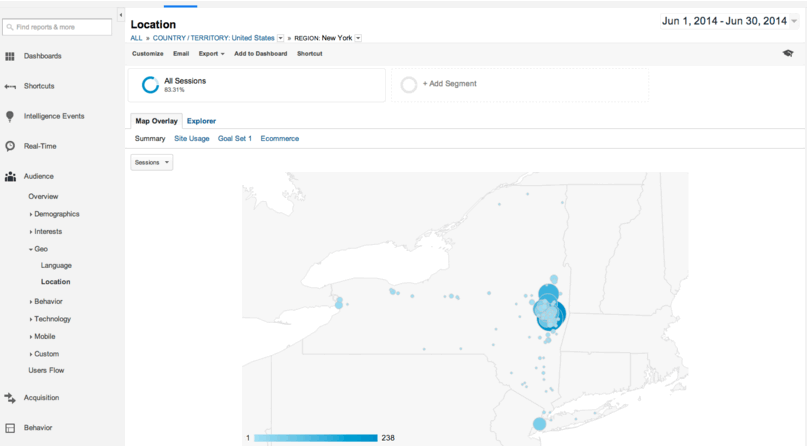Image resolution: width=807 pixels, height=446 pixels.
Task: Focus the Find reports & more field
Action: click(57, 27)
